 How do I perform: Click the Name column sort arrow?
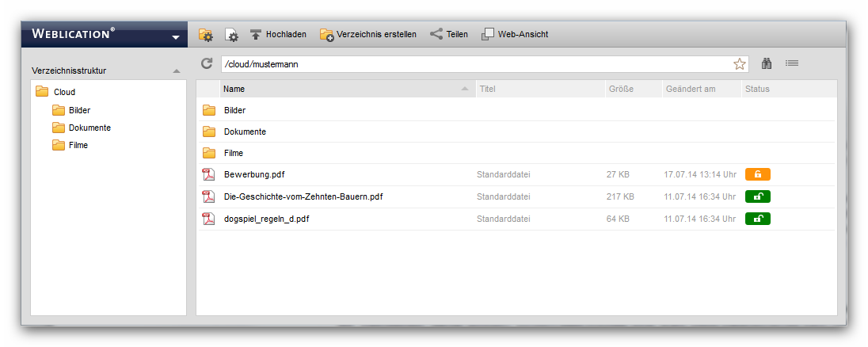click(465, 89)
